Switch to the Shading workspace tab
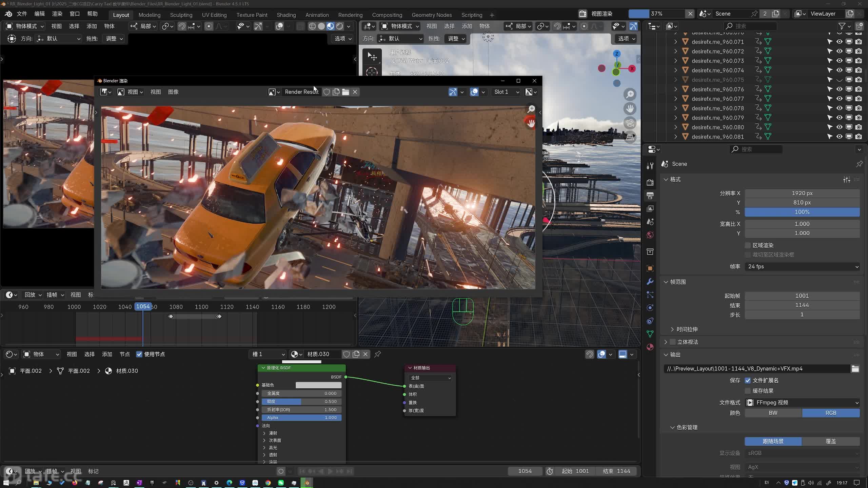The width and height of the screenshot is (868, 488). click(286, 15)
